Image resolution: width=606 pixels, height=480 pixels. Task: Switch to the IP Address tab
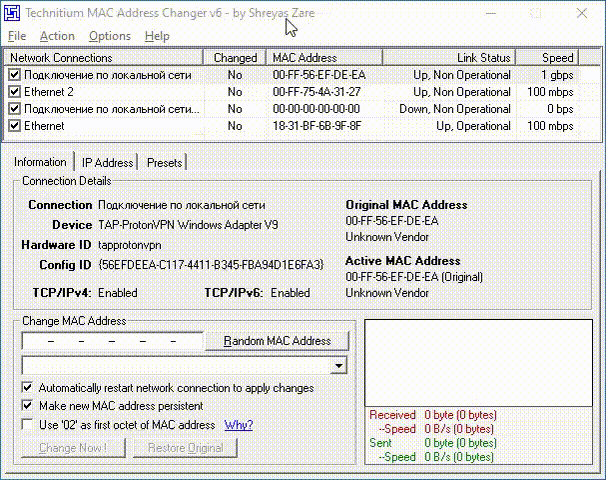[107, 162]
